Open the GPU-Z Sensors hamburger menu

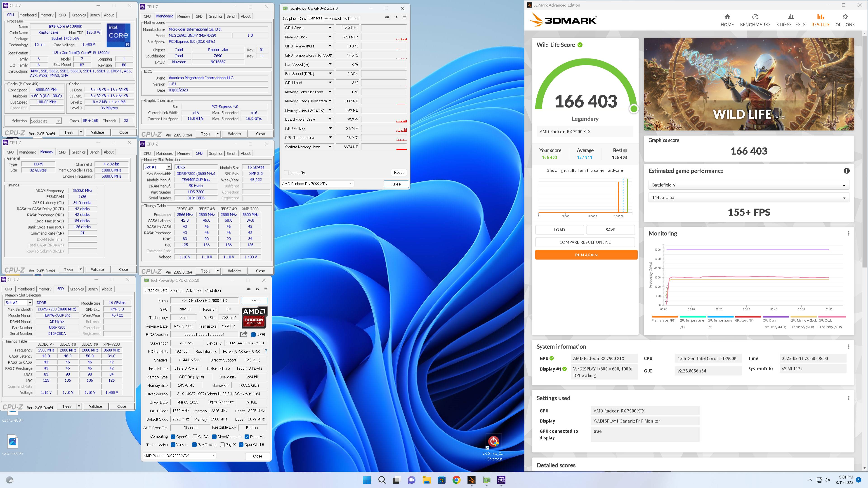click(404, 17)
